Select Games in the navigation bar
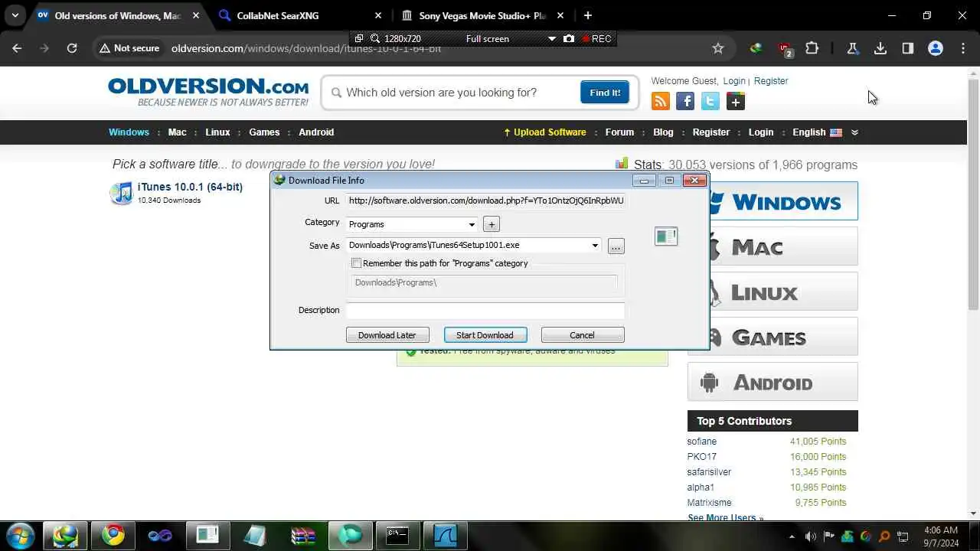The image size is (980, 551). point(264,132)
